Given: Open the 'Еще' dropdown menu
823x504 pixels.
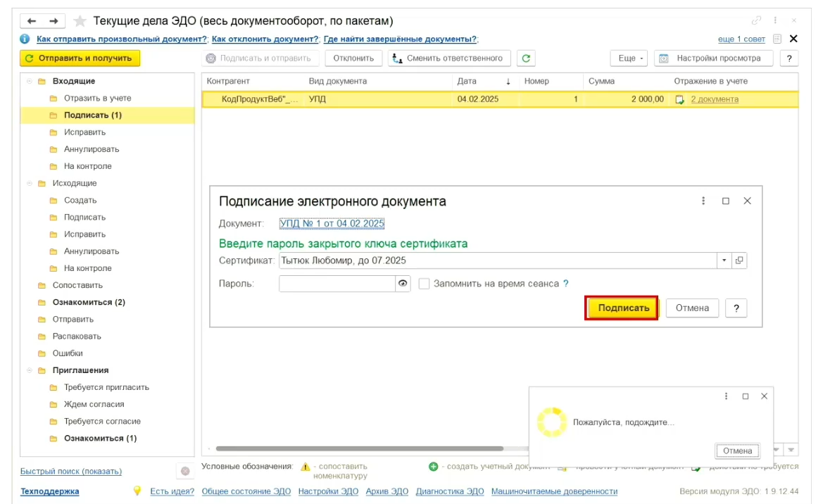Looking at the screenshot, I should tap(627, 58).
